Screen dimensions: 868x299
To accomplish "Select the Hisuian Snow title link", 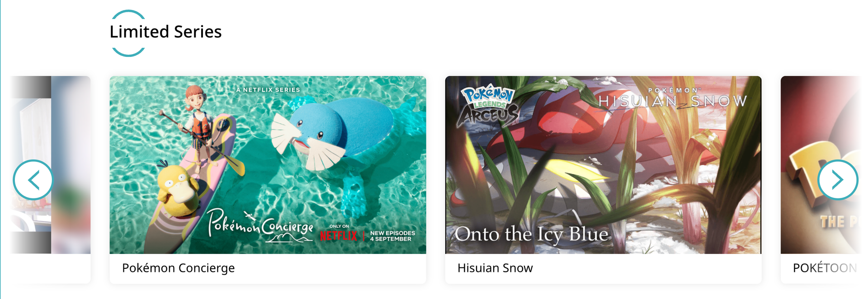I will tap(495, 268).
